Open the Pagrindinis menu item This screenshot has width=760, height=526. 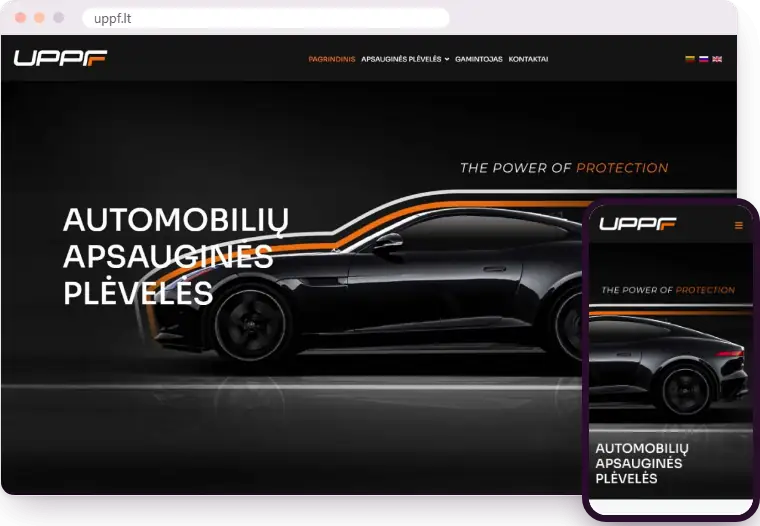pos(332,59)
